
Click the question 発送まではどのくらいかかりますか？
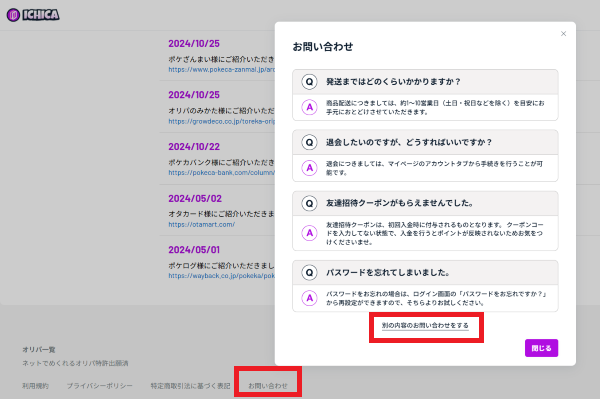click(x=393, y=81)
